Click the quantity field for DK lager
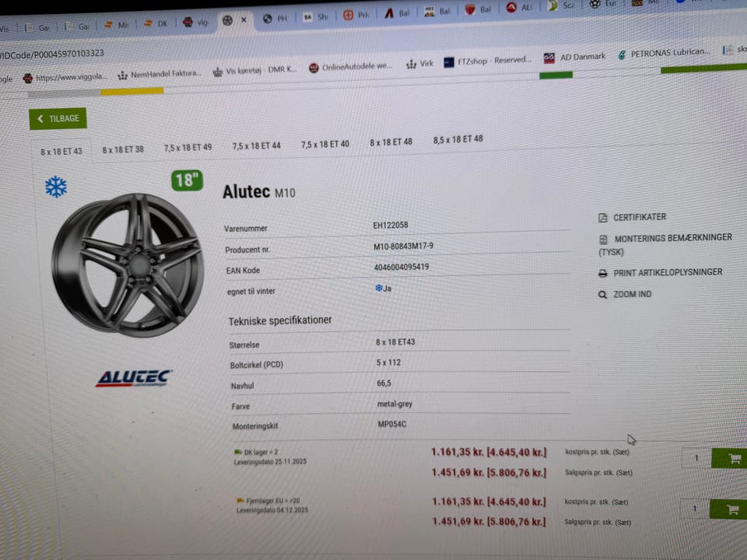747x560 pixels. click(x=695, y=459)
